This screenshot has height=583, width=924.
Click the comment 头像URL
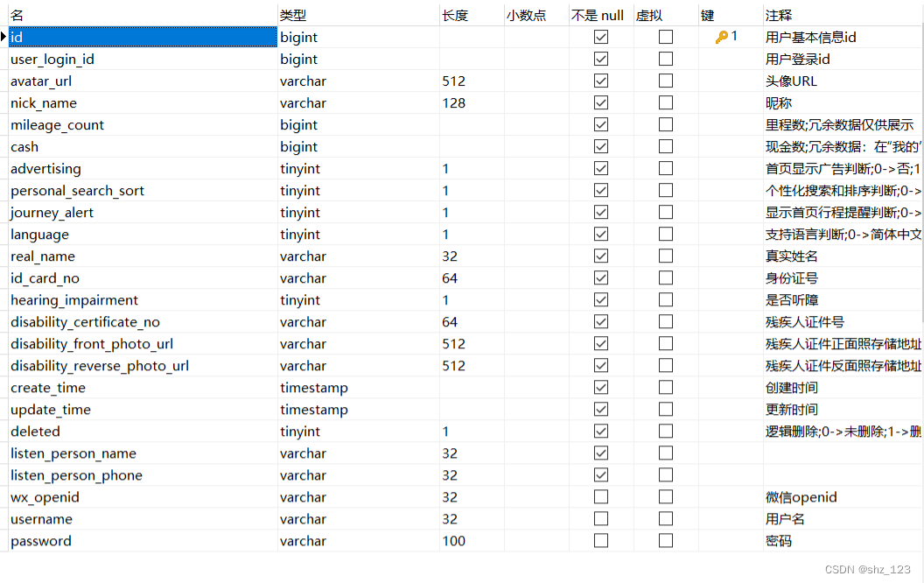pos(791,81)
